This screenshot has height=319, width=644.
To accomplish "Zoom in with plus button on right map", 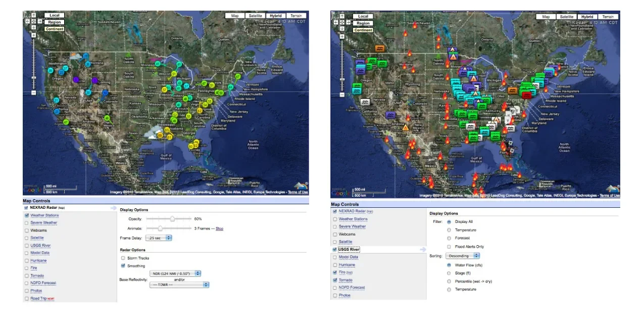I will [342, 36].
